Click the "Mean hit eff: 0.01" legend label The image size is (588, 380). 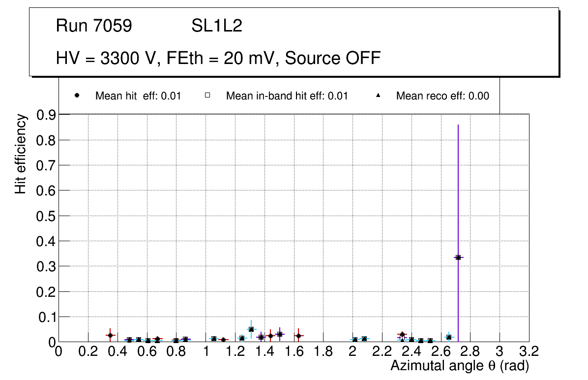138,96
